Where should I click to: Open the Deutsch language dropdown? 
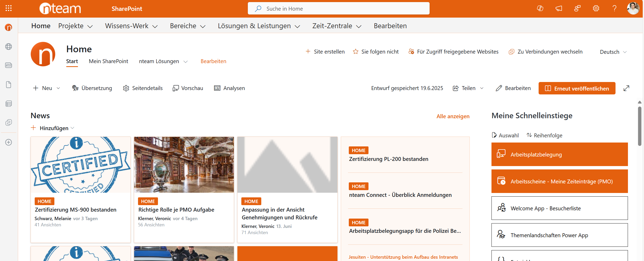pyautogui.click(x=613, y=52)
